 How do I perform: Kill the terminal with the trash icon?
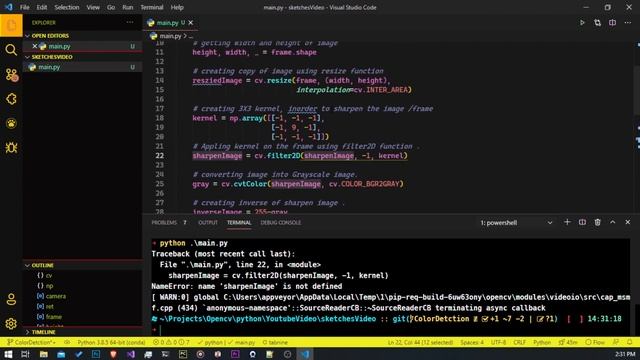pyautogui.click(x=598, y=222)
